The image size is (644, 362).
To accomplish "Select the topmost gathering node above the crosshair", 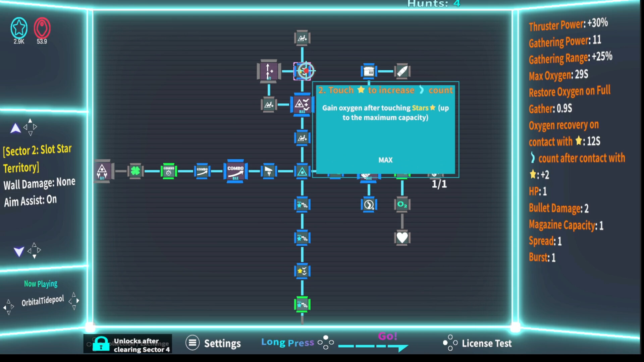I will coord(302,38).
